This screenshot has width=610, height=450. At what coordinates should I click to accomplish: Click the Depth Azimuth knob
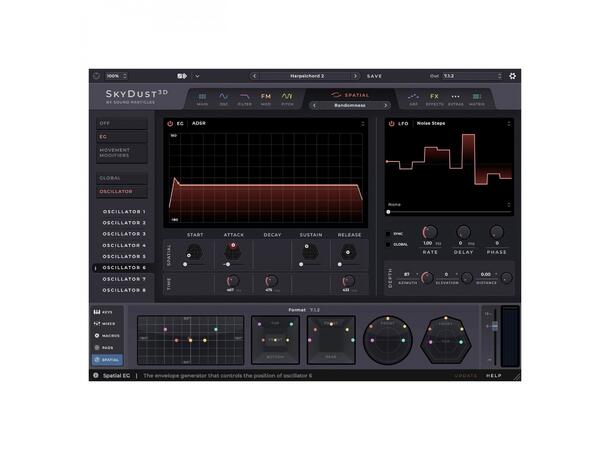[x=428, y=278]
